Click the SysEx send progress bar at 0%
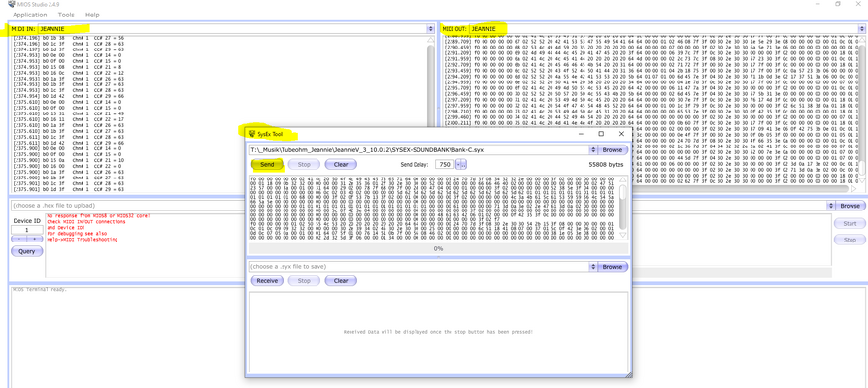Image resolution: width=868 pixels, height=388 pixels. coord(438,248)
